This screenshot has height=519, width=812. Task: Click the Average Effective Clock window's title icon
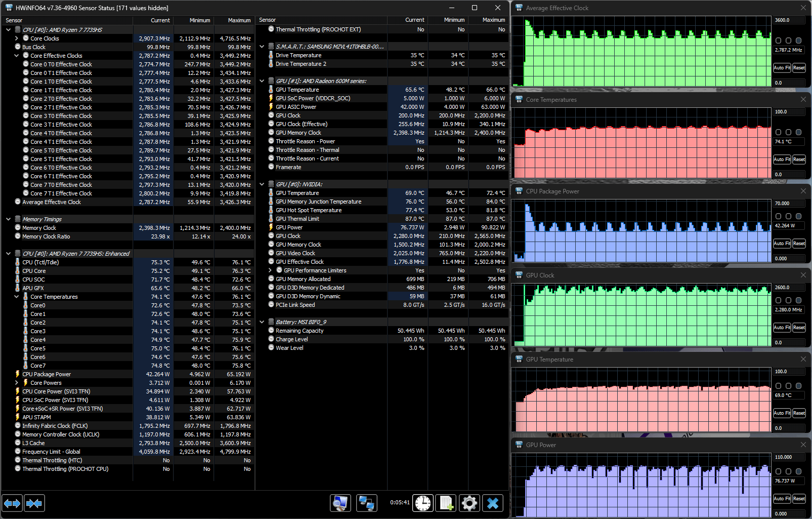click(519, 8)
